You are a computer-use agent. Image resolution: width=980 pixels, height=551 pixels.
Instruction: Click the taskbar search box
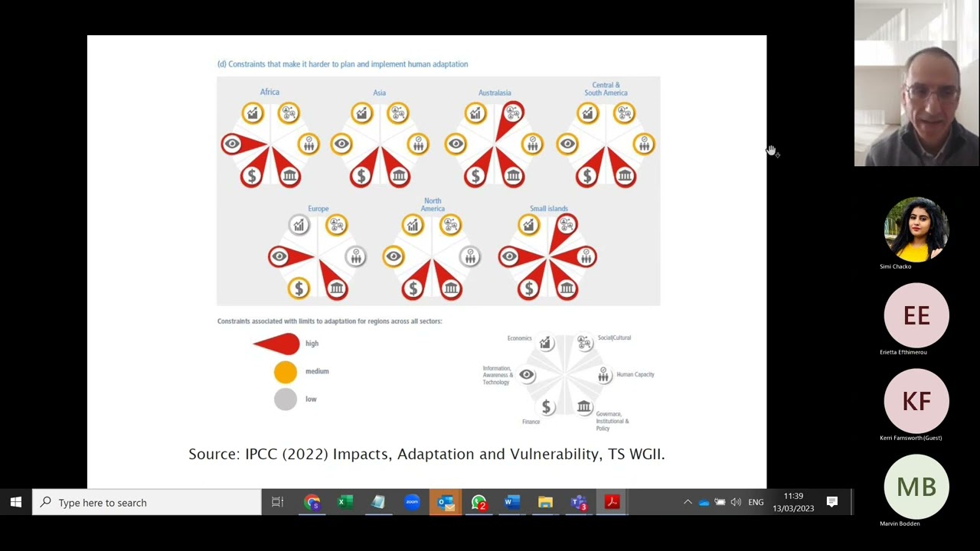click(x=147, y=502)
